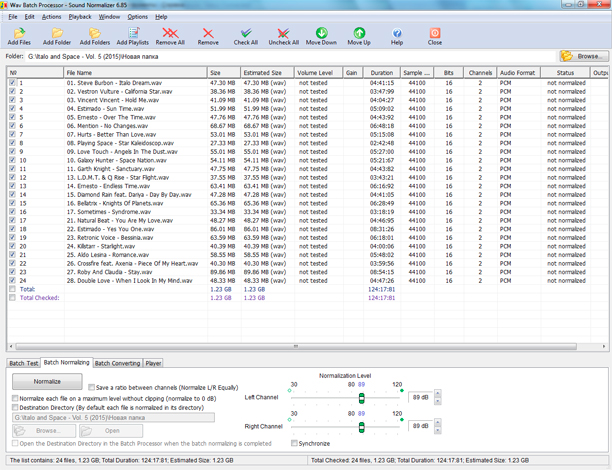612x470 pixels.
Task: Switch to the Batch Converting tab
Action: 118,364
